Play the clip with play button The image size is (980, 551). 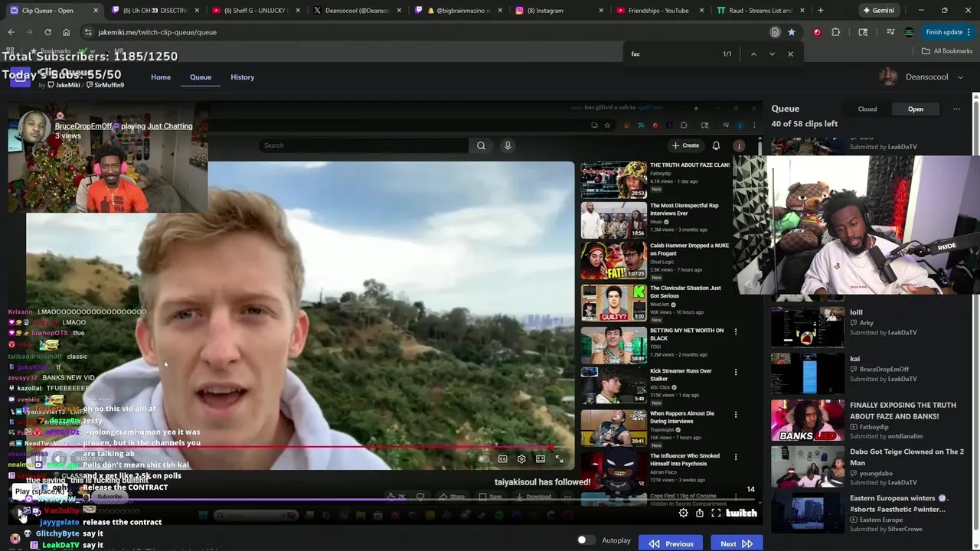click(19, 513)
